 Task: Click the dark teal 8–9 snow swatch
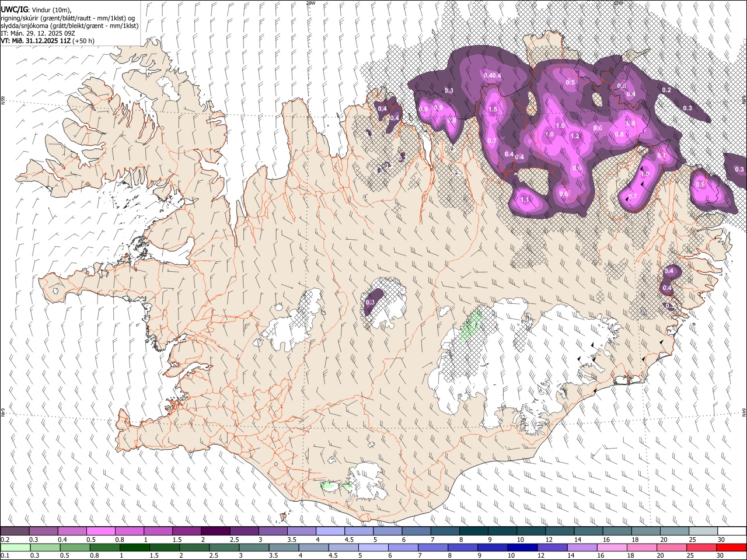tap(474, 531)
